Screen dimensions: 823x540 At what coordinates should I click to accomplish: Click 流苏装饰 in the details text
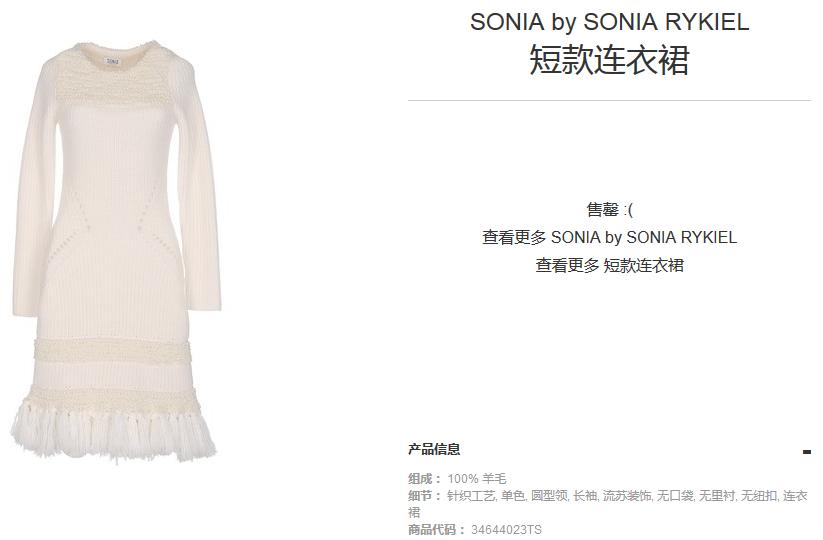(626, 495)
